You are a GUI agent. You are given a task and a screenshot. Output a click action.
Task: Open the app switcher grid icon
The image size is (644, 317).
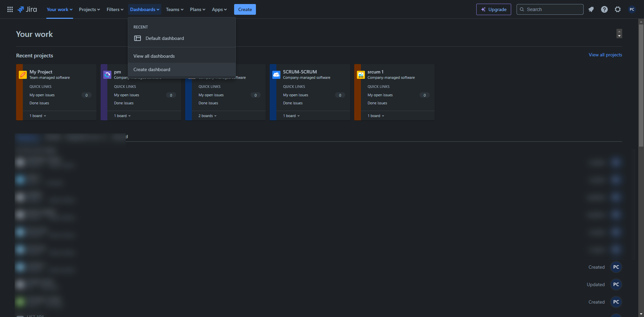pos(10,9)
